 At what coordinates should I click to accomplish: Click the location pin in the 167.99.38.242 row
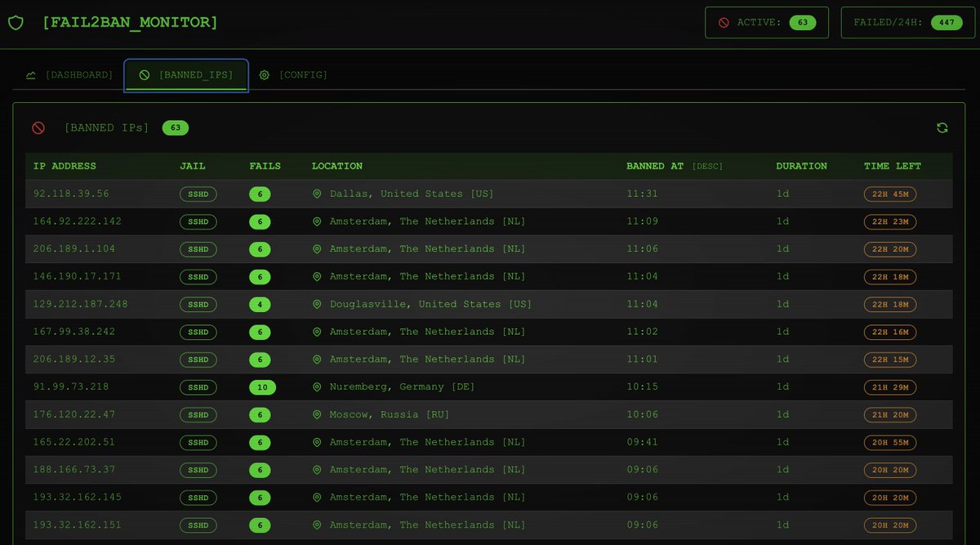(317, 333)
